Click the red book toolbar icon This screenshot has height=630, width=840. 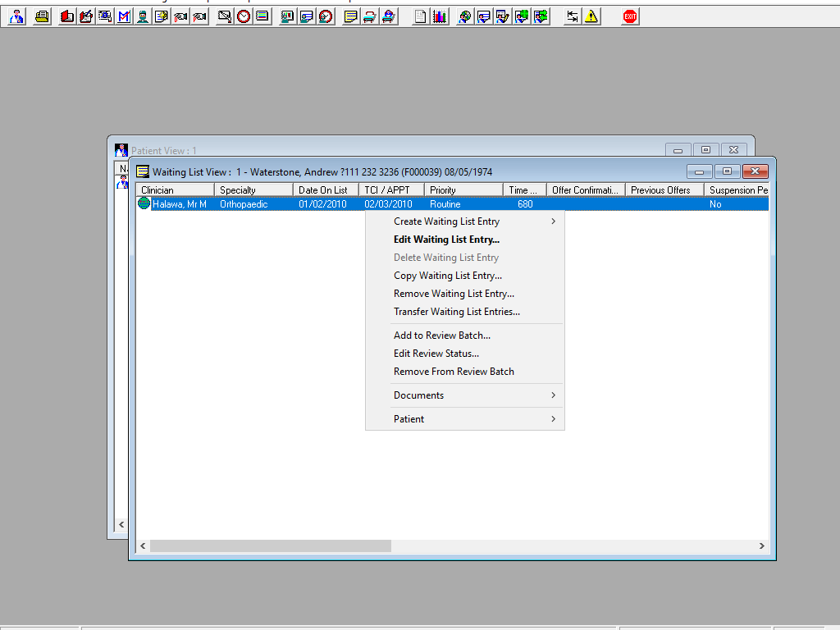[x=67, y=16]
